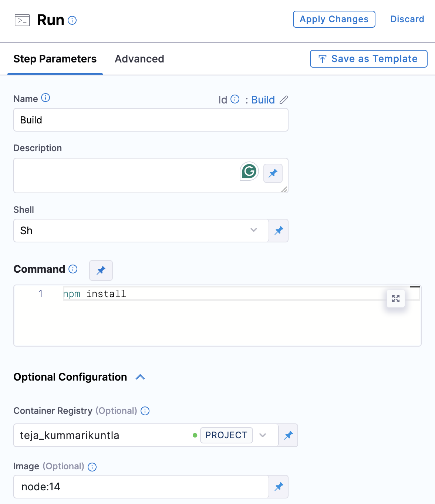
Task: Click the Apply Changes button
Action: tap(334, 19)
